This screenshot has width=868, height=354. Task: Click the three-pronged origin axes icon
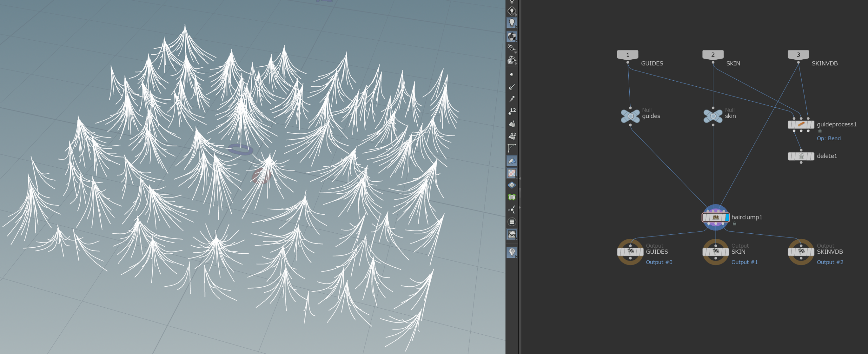[512, 210]
